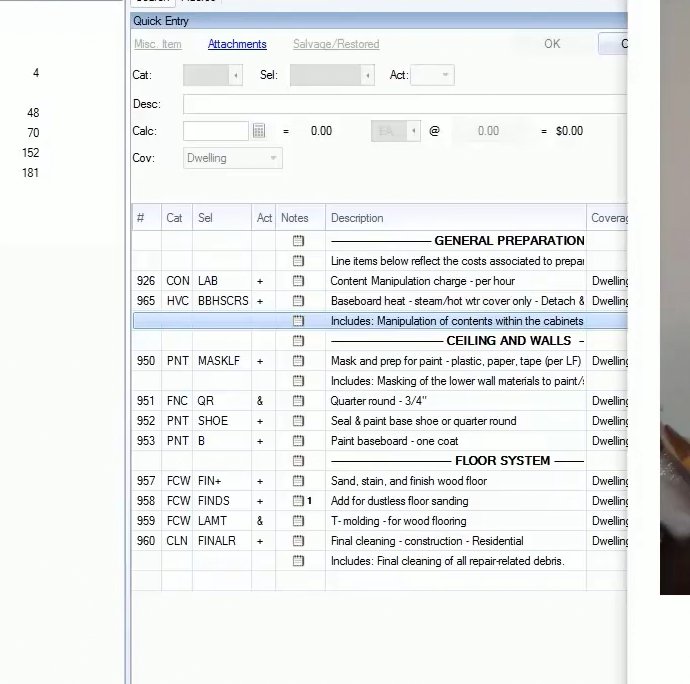Open notes icon for line 950 PNT MASKLF
The height and width of the screenshot is (684, 690).
coord(298,361)
